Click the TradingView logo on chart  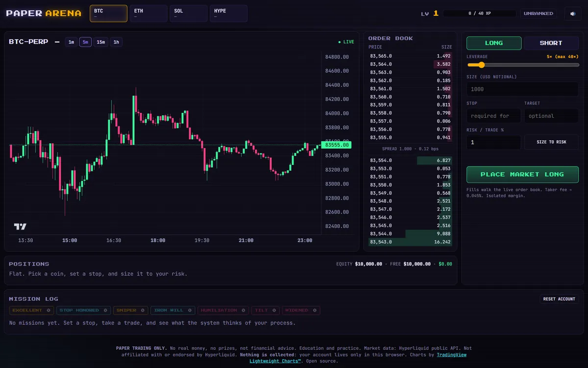(x=20, y=226)
